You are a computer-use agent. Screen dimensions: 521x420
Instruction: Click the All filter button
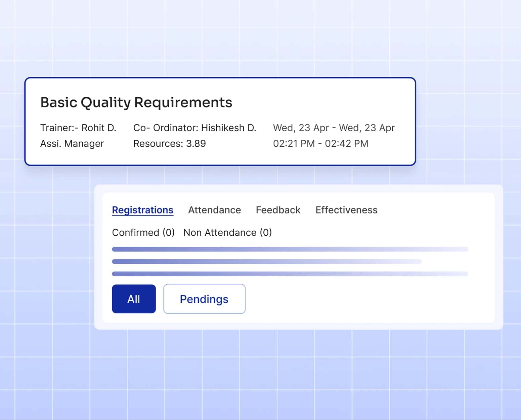pos(133,298)
